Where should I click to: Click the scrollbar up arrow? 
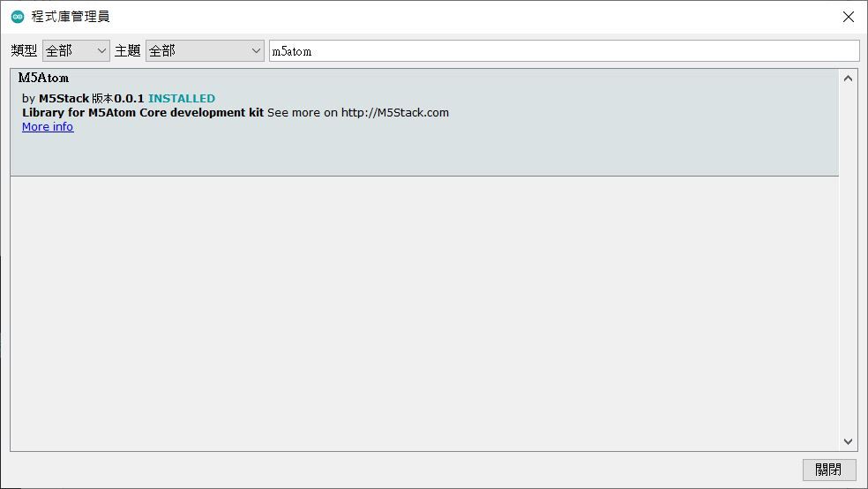848,79
